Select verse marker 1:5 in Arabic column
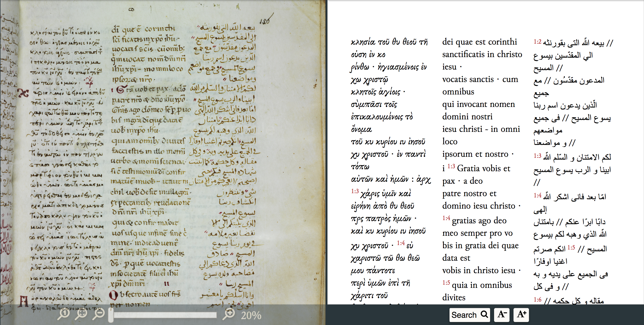Screen dimensions: 644x325 571,247
